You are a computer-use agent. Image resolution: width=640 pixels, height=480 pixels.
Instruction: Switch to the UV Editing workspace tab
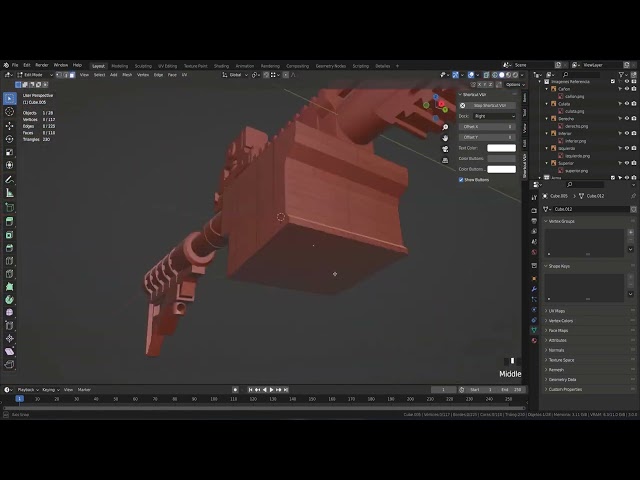click(x=168, y=66)
